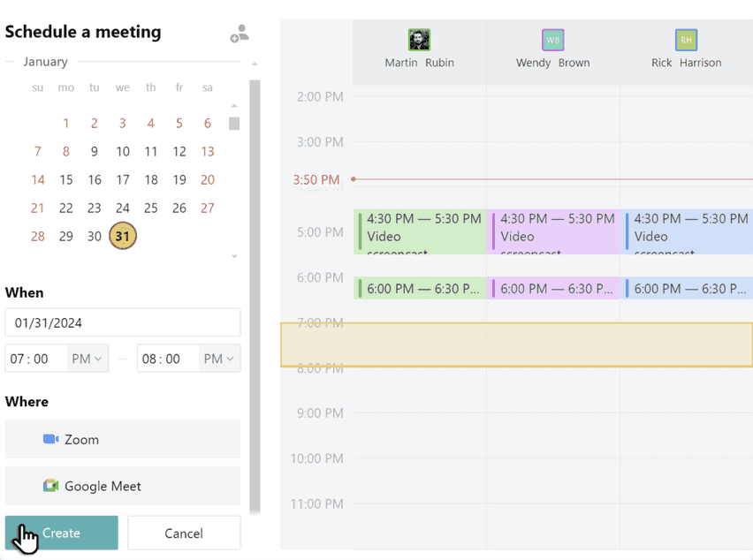753x560 pixels.
Task: Select Google Meet as the meeting location
Action: tap(123, 486)
